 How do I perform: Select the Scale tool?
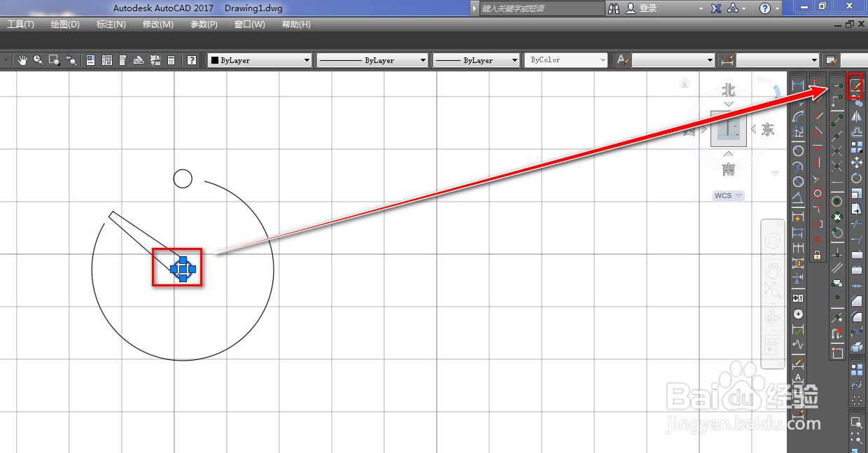pyautogui.click(x=856, y=193)
